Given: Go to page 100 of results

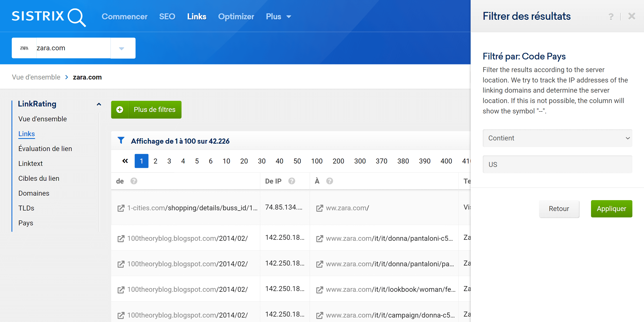Looking at the screenshot, I should click(317, 161).
